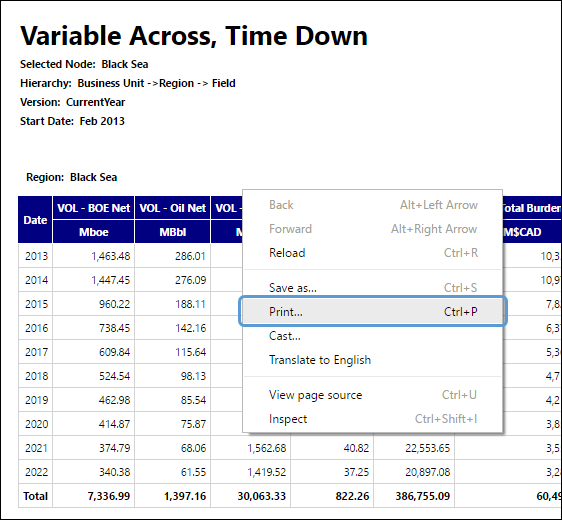Click the VOL - BOE Net header
The width and height of the screenshot is (562, 520).
tap(94, 208)
